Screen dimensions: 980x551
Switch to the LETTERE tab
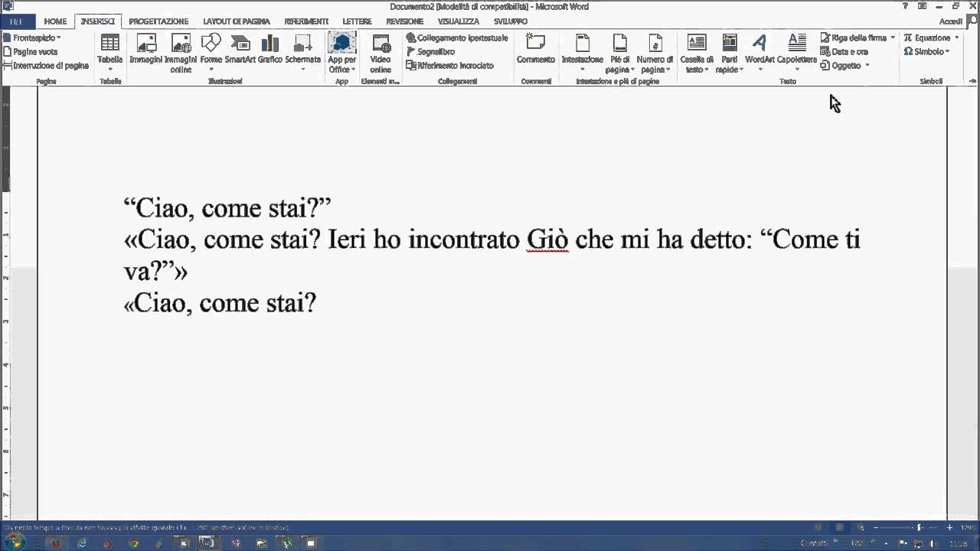tap(357, 21)
